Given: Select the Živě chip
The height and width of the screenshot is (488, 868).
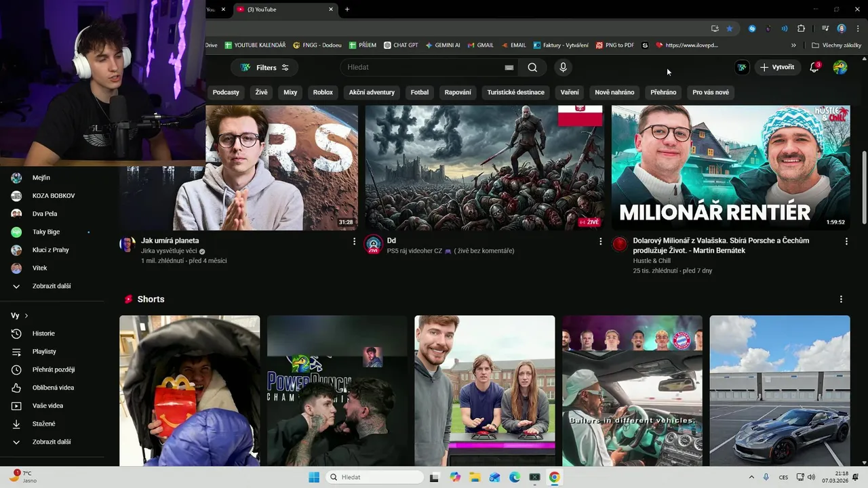Looking at the screenshot, I should pos(261,92).
